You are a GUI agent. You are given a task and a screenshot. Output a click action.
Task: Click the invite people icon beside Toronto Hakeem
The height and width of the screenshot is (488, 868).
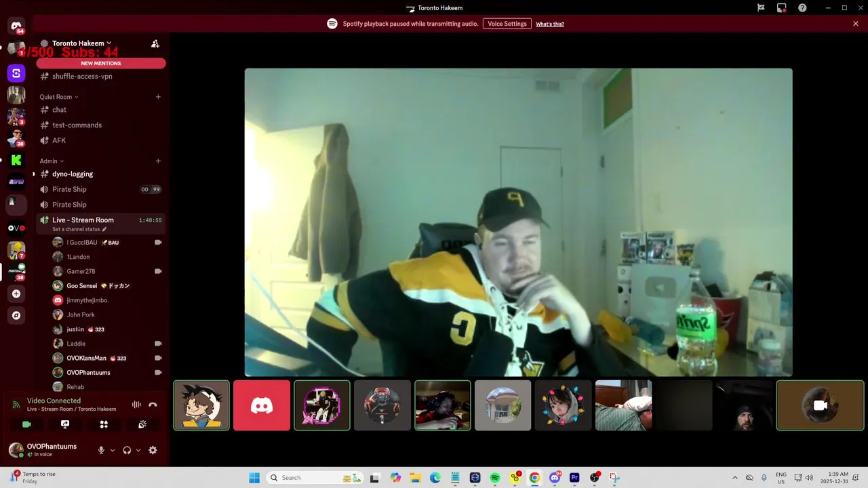coord(155,43)
